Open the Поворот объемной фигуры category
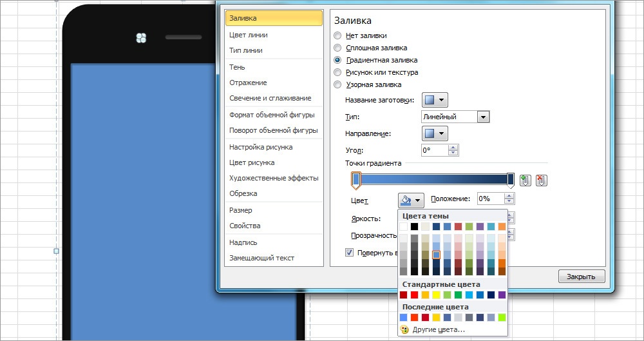644x341 pixels. point(274,130)
